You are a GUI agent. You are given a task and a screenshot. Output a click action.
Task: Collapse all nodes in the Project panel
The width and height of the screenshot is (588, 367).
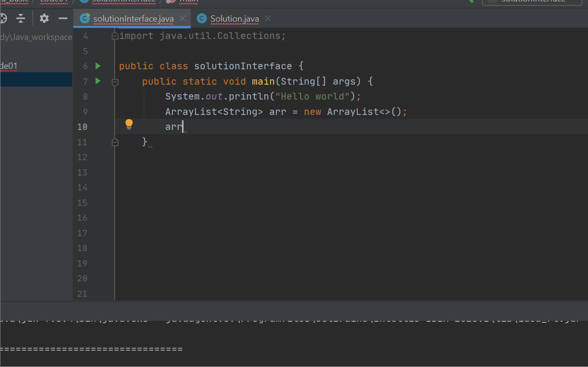(21, 19)
